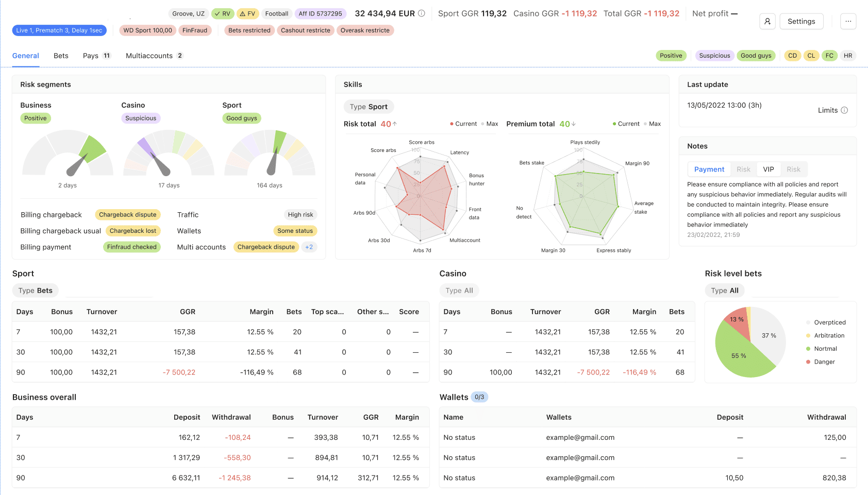This screenshot has height=495, width=868.
Task: Open the Skills Type Sport dropdown
Action: point(368,107)
